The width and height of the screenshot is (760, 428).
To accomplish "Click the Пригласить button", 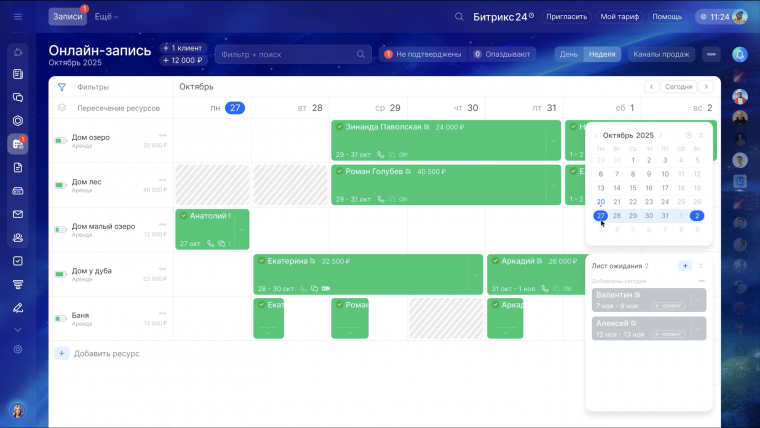I will (566, 16).
